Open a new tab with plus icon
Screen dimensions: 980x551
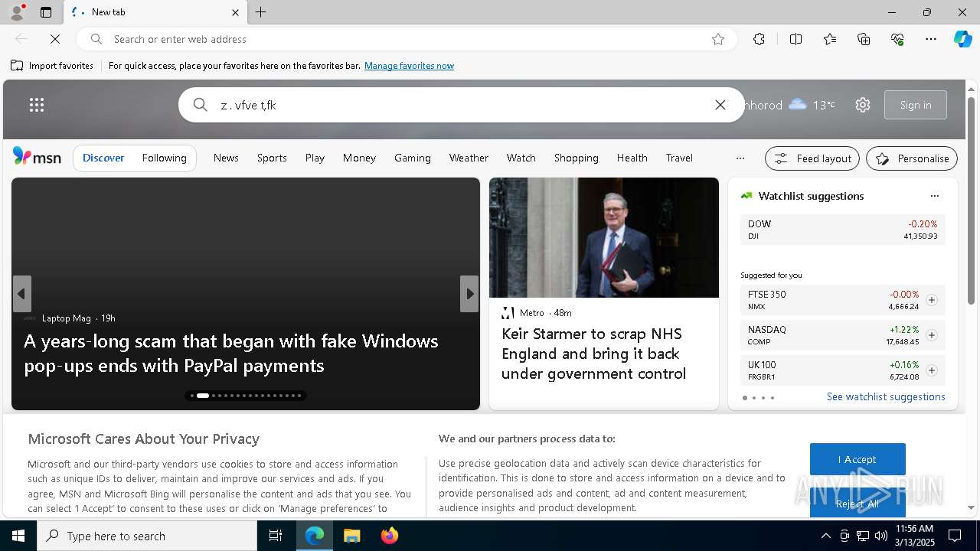click(261, 12)
